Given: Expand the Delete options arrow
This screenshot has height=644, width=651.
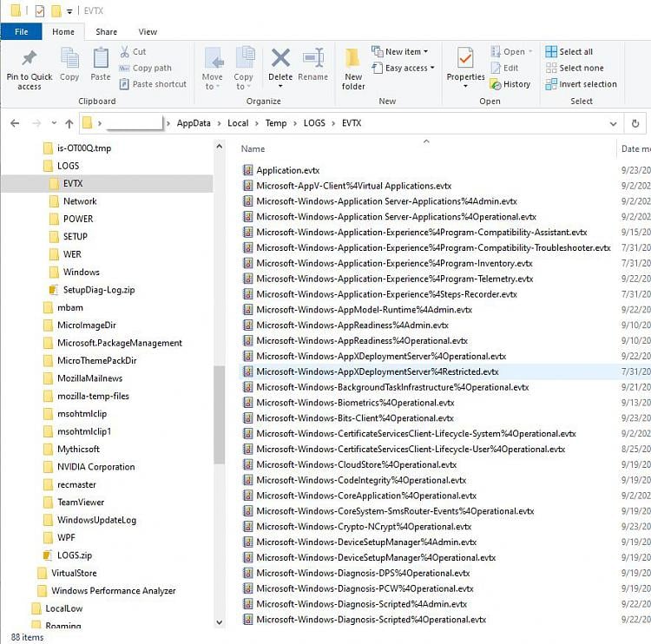Looking at the screenshot, I should tap(280, 87).
